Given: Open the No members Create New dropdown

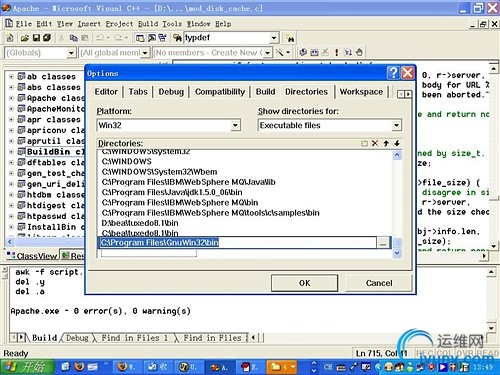Looking at the screenshot, I should 268,53.
